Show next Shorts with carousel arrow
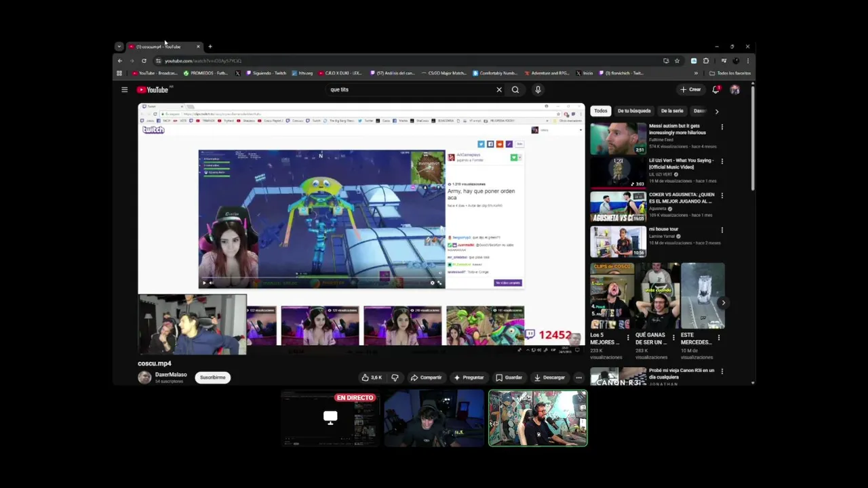The height and width of the screenshot is (488, 868). (x=724, y=303)
